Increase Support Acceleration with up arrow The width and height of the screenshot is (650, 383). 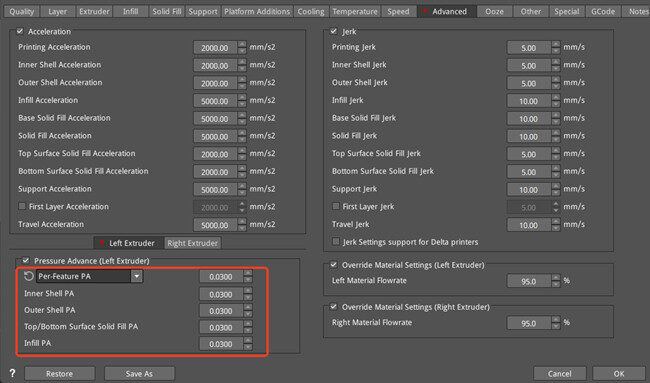pyautogui.click(x=242, y=186)
